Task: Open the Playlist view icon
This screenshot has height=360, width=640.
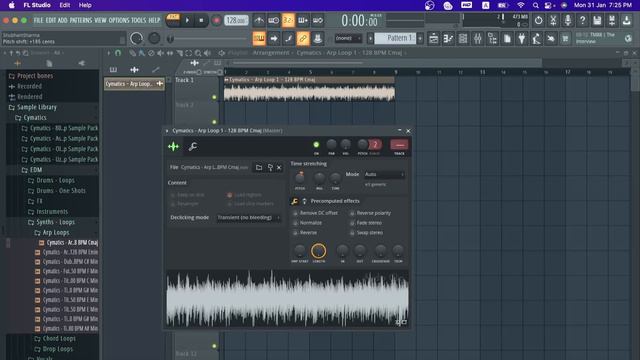Action: point(433,39)
